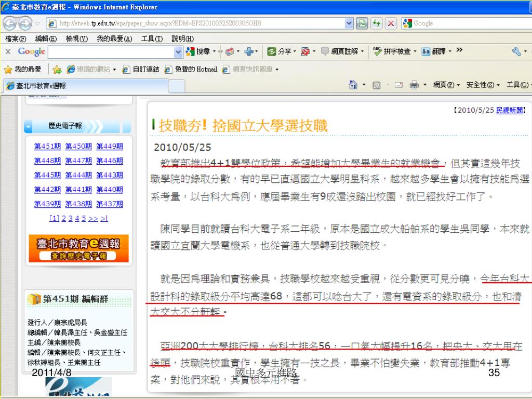Open the 第450期 issue link
Screen dimensions: 532x399
click(78, 146)
